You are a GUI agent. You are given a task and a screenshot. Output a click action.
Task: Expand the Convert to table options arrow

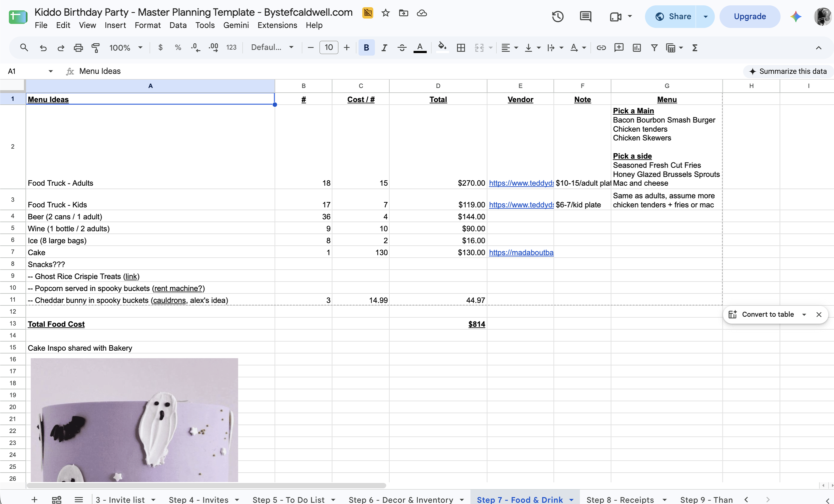click(x=804, y=315)
